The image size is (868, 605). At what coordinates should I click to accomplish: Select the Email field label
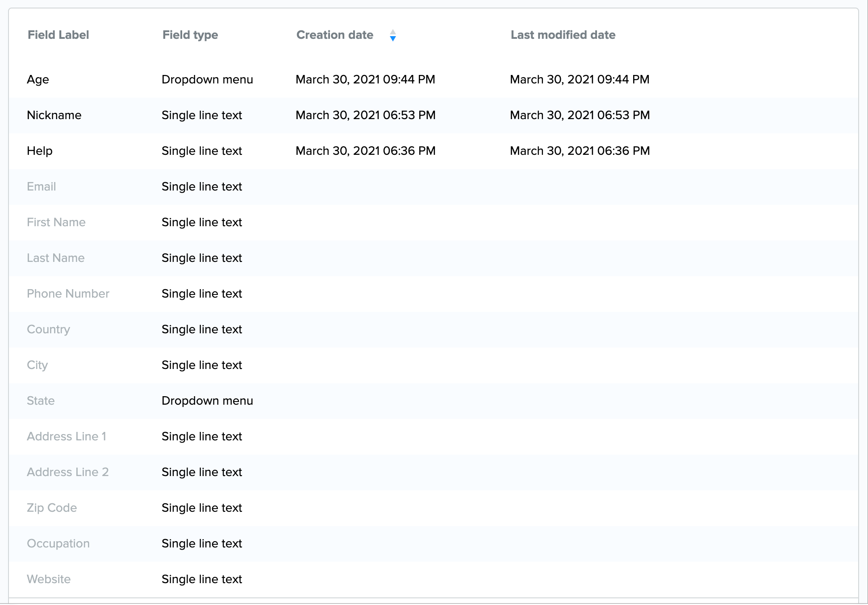click(41, 186)
